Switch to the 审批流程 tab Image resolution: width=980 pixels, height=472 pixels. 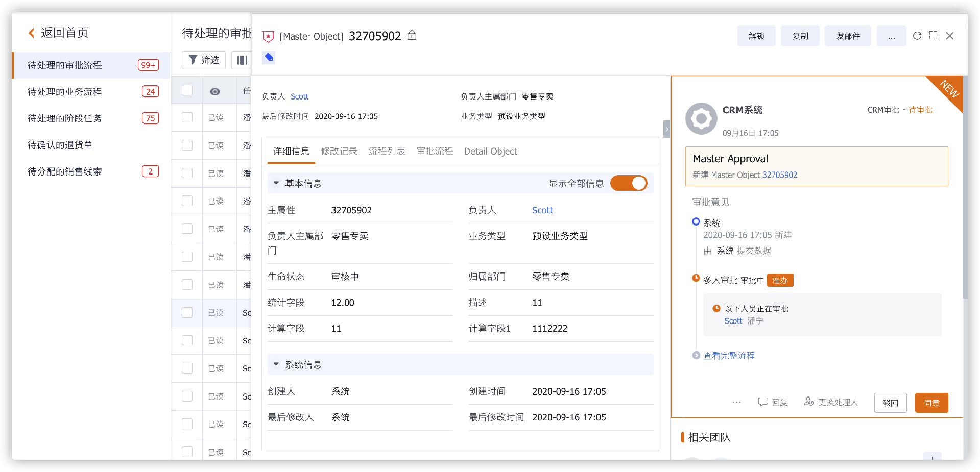pos(435,151)
